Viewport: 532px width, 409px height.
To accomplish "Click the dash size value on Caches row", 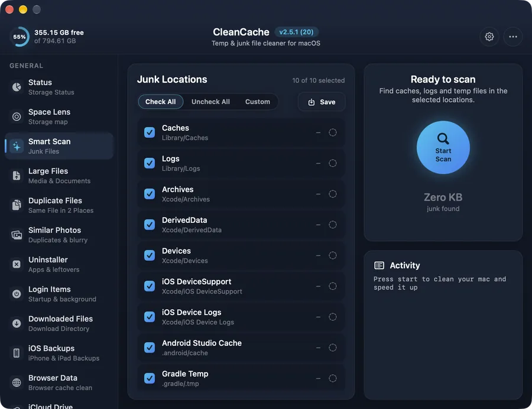I will point(318,132).
